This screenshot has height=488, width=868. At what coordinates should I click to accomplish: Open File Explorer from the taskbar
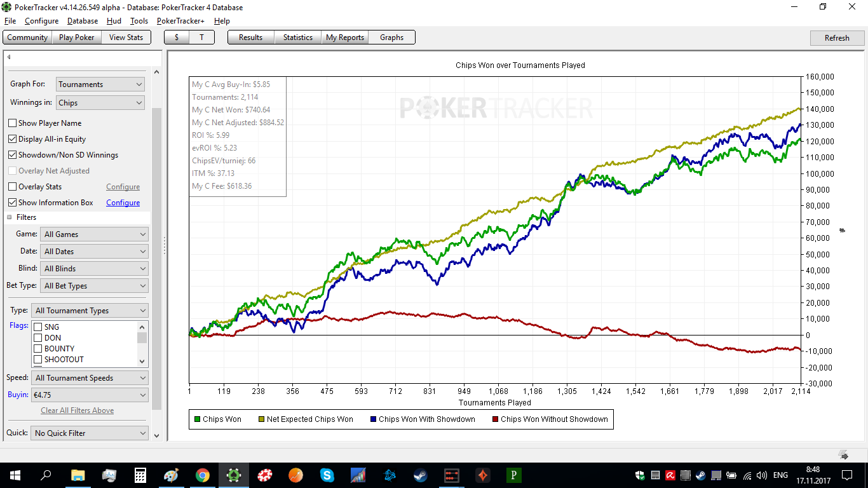[78, 475]
